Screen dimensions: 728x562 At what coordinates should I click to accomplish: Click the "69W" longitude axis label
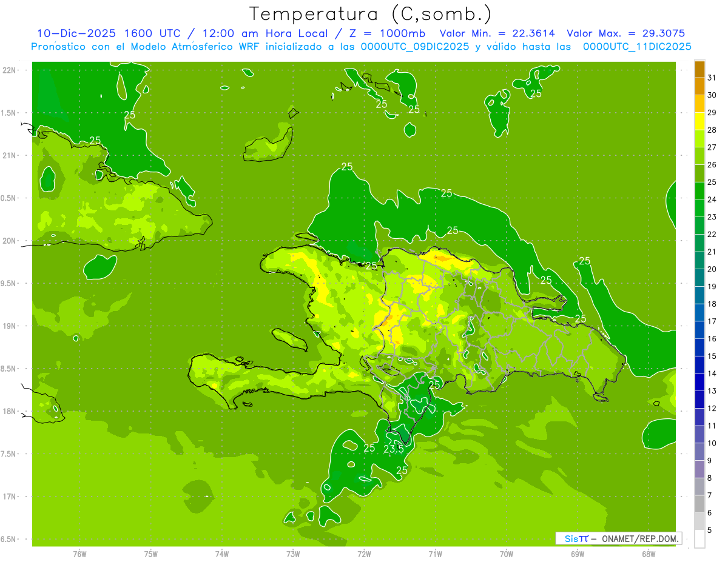[578, 554]
